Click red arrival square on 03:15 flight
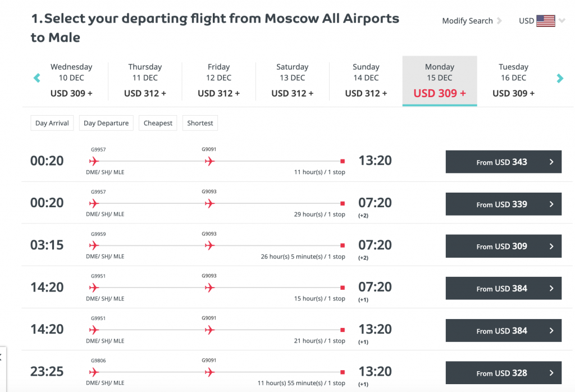Viewport: 575px width, 392px height. click(x=343, y=245)
